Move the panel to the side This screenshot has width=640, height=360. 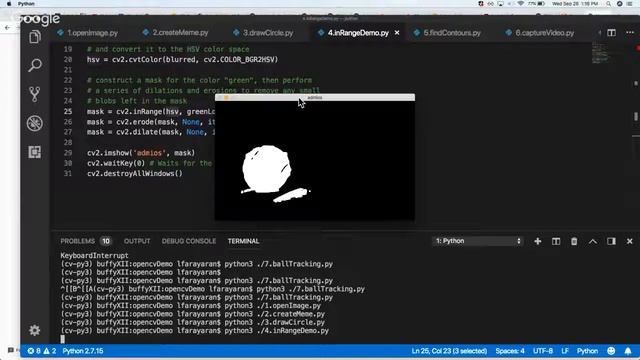(611, 241)
